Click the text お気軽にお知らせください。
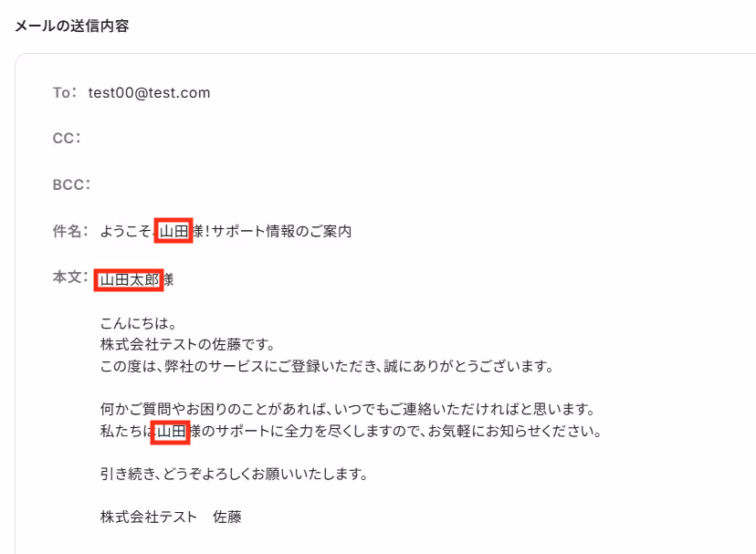 pos(515,431)
